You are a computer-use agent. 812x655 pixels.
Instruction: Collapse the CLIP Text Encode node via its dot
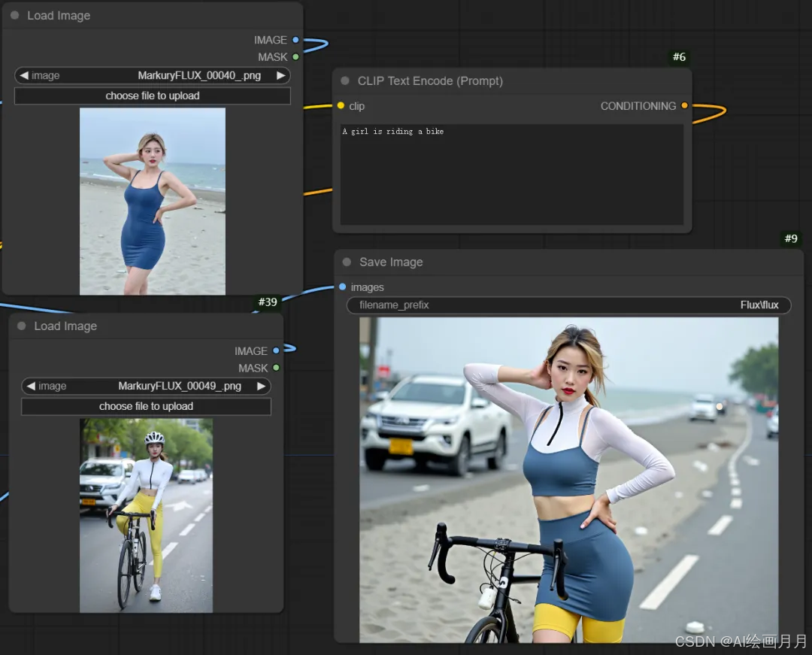[x=345, y=80]
